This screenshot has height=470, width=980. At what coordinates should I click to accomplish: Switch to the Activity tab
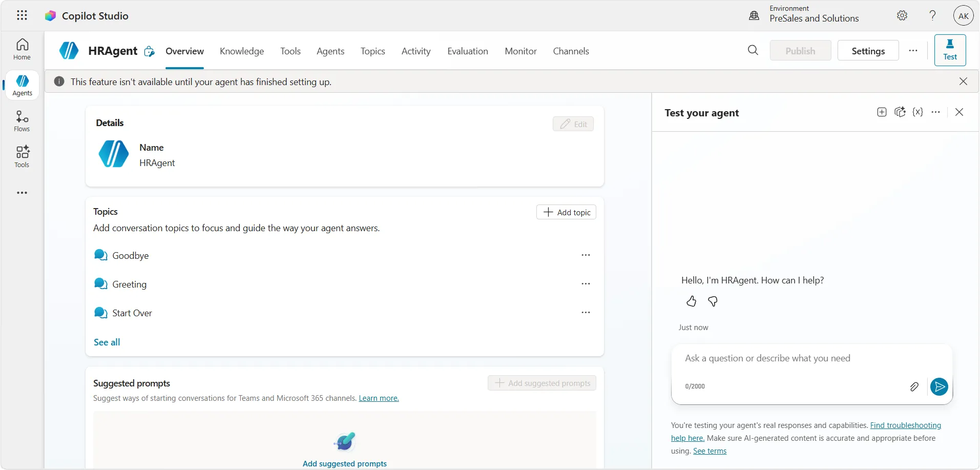(416, 51)
